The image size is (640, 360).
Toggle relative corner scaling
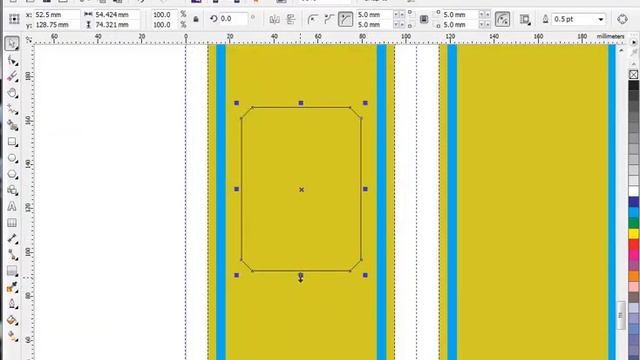pos(502,19)
